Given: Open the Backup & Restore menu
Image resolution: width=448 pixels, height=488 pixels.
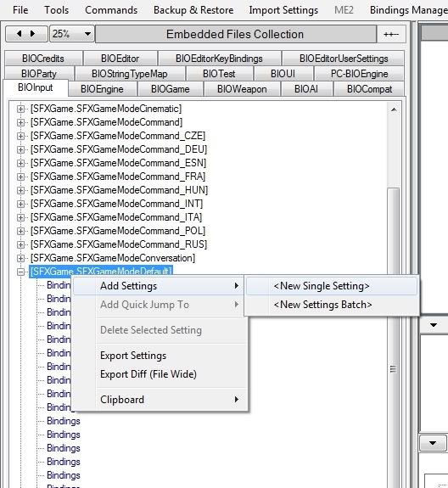Looking at the screenshot, I should 193,10.
